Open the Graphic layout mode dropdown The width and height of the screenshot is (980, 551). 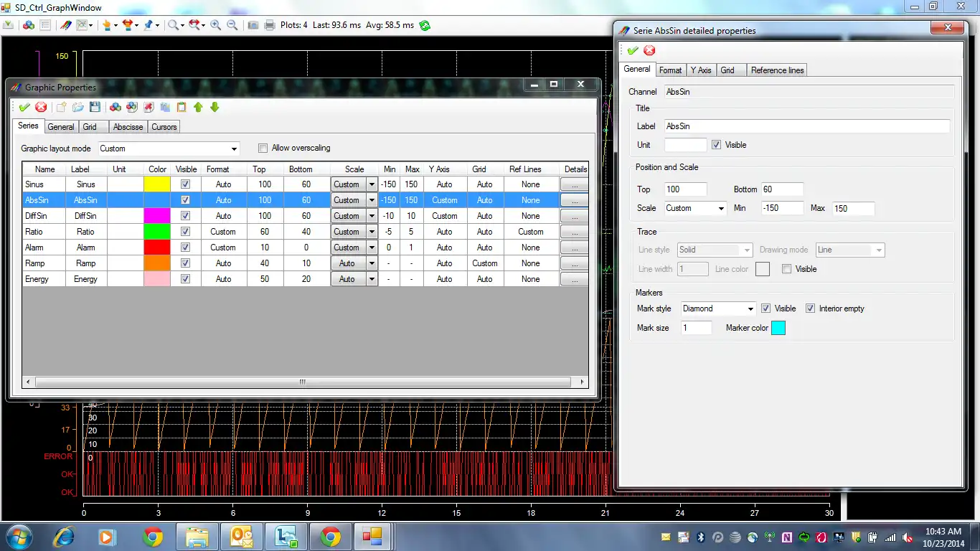coord(234,149)
